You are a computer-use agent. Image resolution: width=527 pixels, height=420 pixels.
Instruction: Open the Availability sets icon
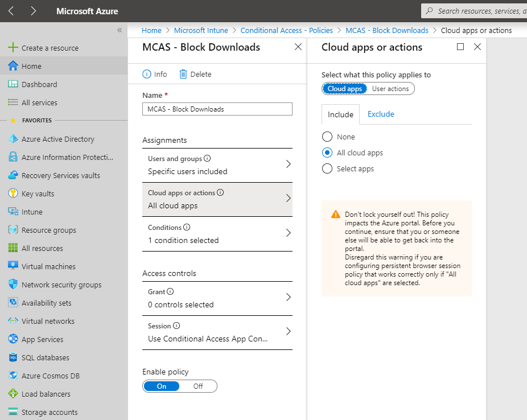pyautogui.click(x=13, y=302)
